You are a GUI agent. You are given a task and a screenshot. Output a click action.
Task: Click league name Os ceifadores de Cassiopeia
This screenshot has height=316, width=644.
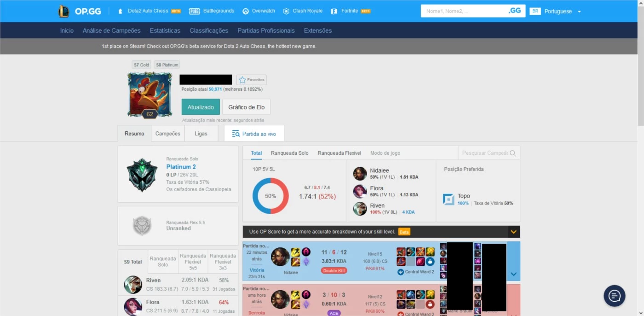(199, 189)
